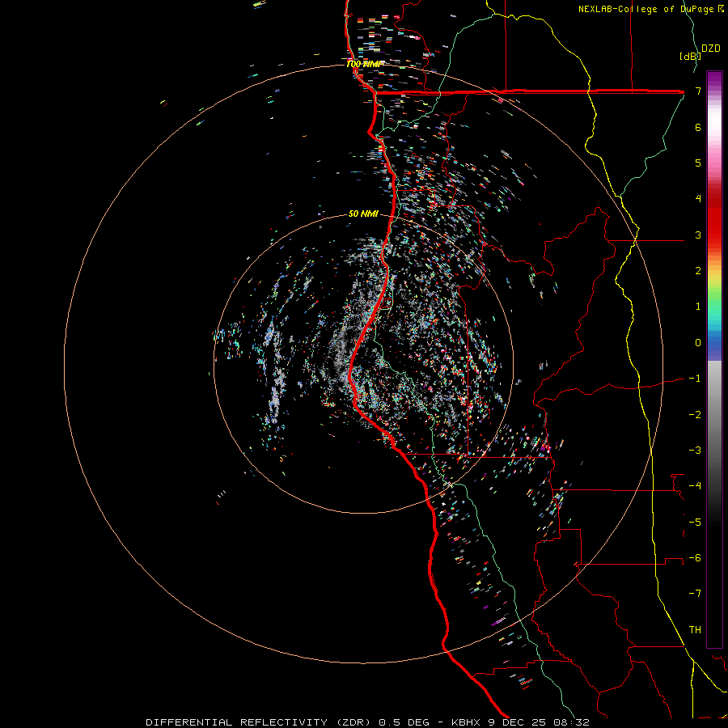Viewport: 728px width, 728px height.
Task: Click the -5 value on the scale
Action: [x=695, y=522]
